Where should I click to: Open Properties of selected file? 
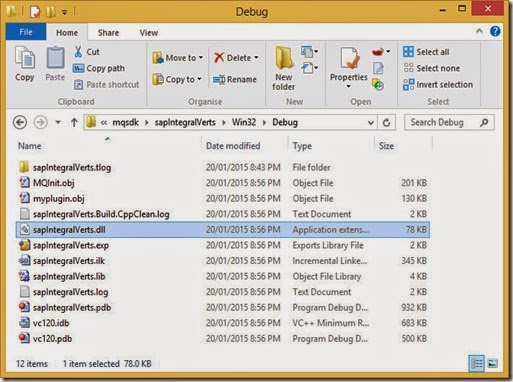349,64
